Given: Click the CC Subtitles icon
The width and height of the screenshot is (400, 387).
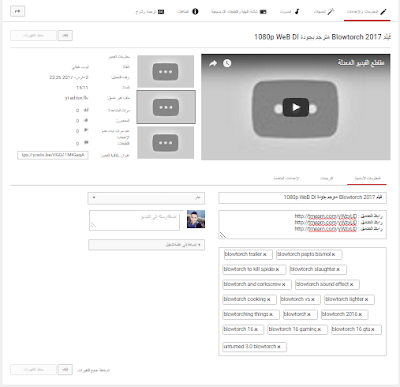Looking at the screenshot, I should click(x=161, y=12).
